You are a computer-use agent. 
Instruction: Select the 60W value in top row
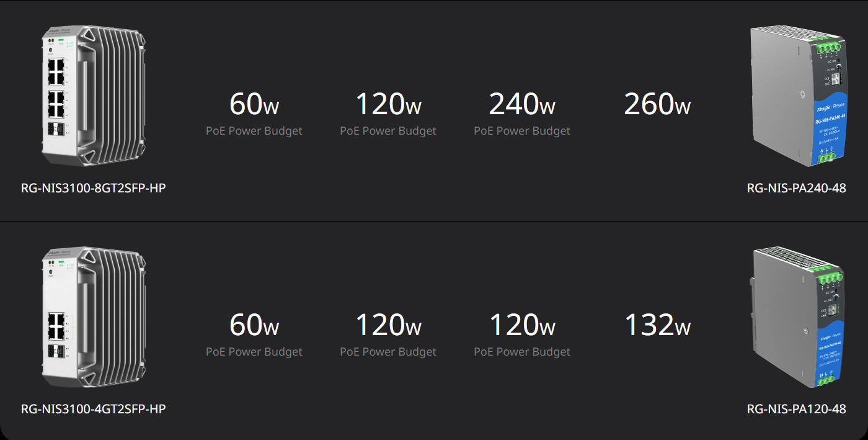coord(254,104)
